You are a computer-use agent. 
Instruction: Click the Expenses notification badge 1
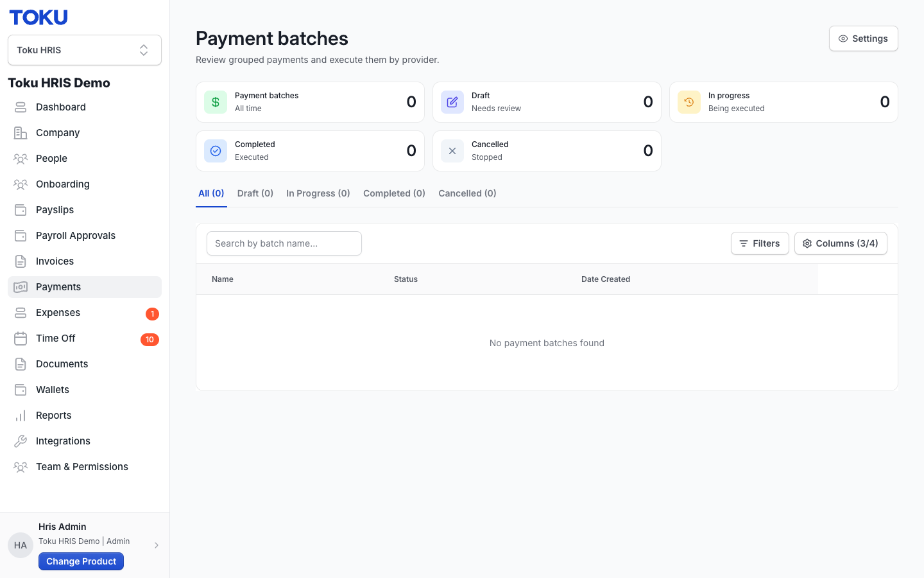(152, 314)
